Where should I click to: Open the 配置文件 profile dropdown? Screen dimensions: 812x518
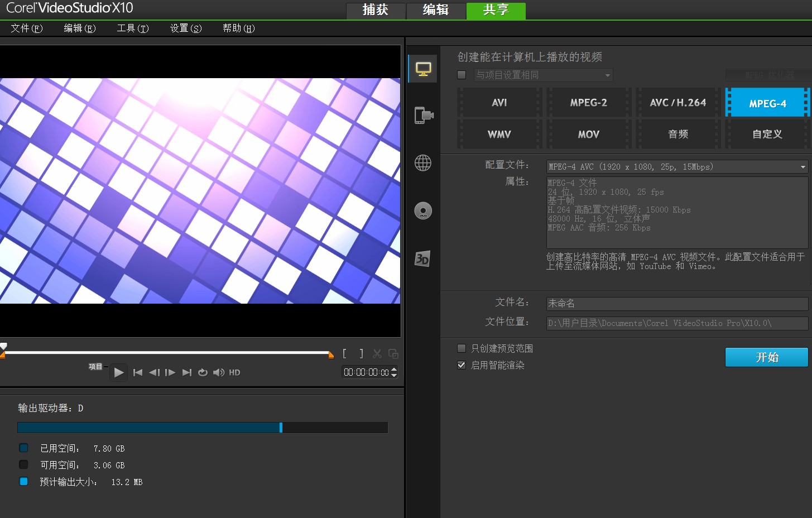click(x=677, y=166)
